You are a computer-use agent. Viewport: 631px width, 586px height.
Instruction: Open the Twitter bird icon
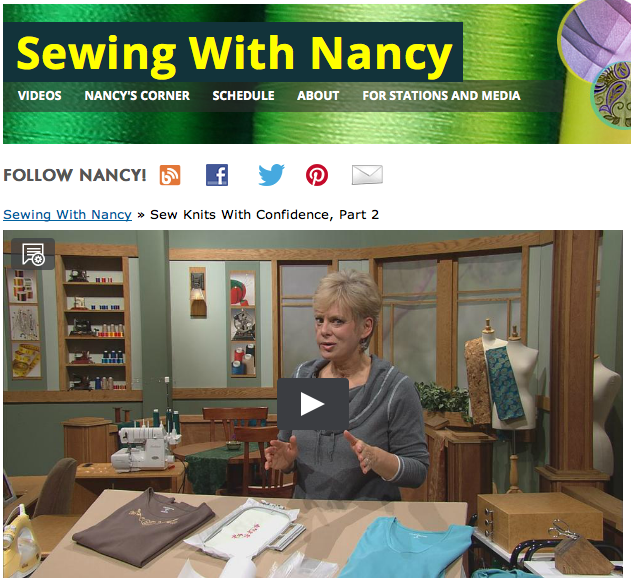[271, 175]
